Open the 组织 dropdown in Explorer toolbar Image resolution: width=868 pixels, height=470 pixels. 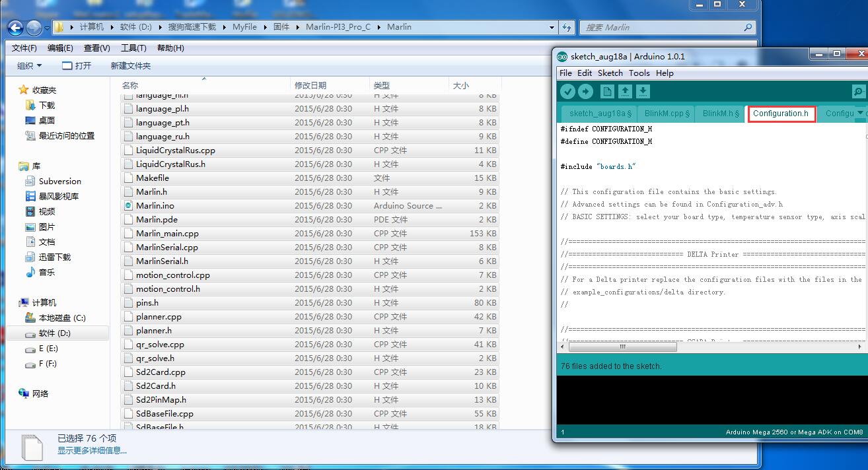point(29,65)
